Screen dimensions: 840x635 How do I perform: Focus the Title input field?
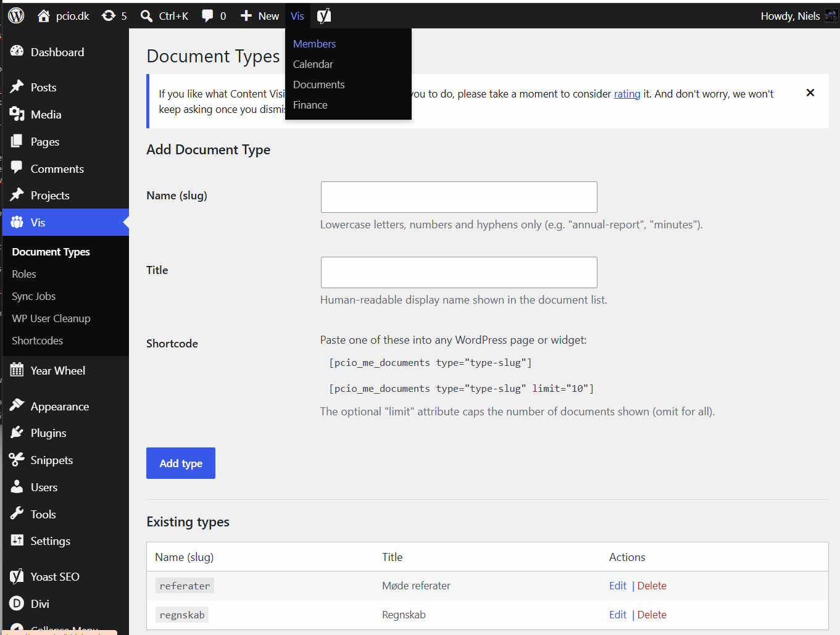pyautogui.click(x=459, y=272)
